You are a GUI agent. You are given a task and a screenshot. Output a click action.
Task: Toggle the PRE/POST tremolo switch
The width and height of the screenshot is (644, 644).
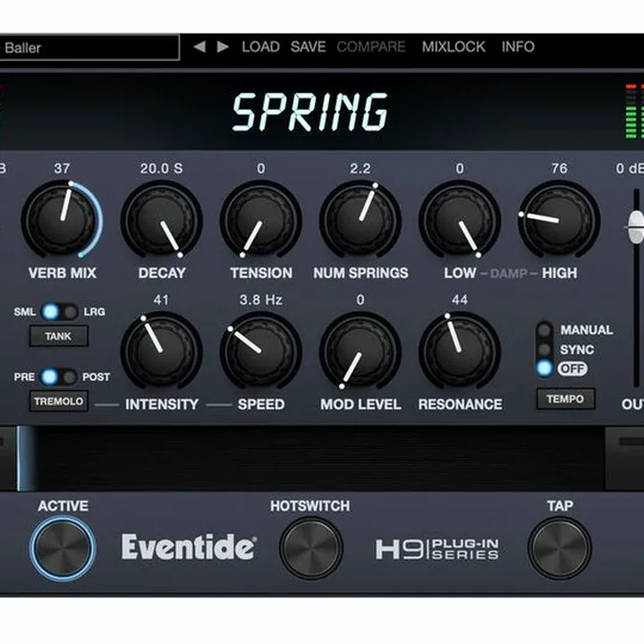point(59,377)
